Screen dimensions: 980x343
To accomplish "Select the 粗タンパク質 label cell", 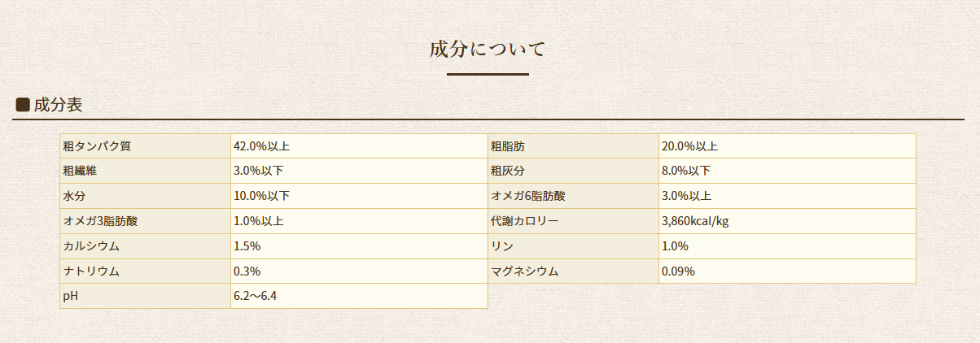I will coord(146,146).
